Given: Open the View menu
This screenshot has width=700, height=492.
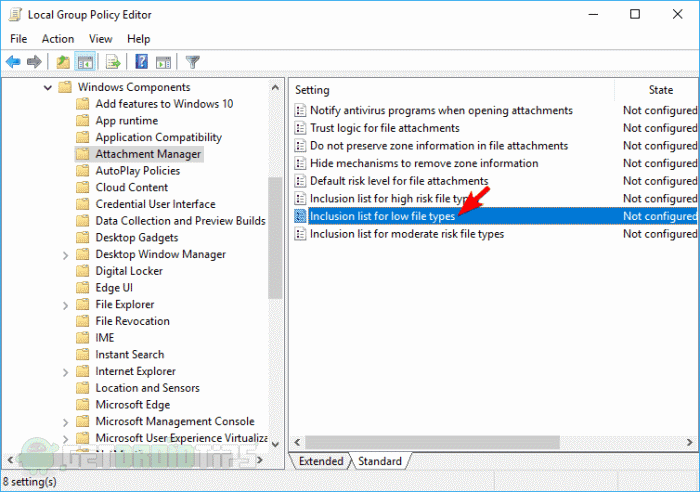Looking at the screenshot, I should coord(100,39).
